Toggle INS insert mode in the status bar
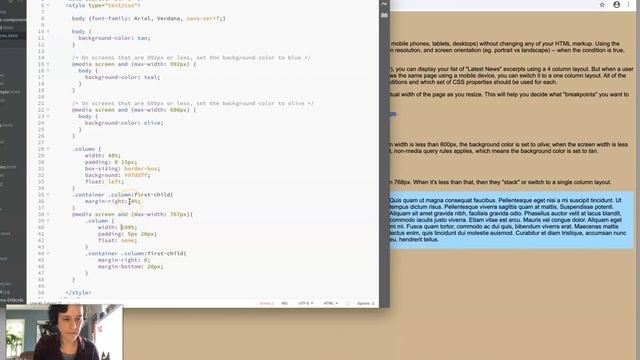Image resolution: width=640 pixels, height=360 pixels. [x=284, y=303]
